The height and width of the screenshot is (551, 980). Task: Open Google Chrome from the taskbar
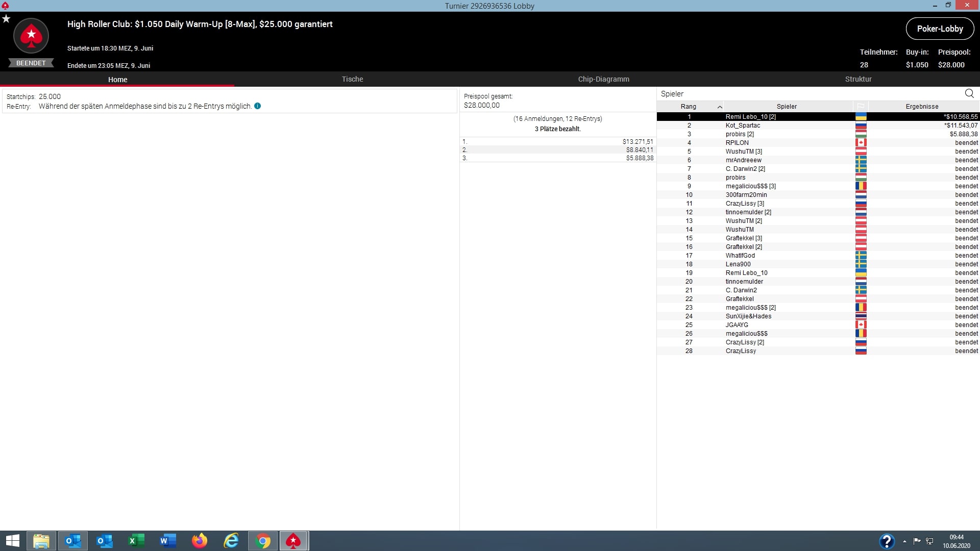[263, 541]
